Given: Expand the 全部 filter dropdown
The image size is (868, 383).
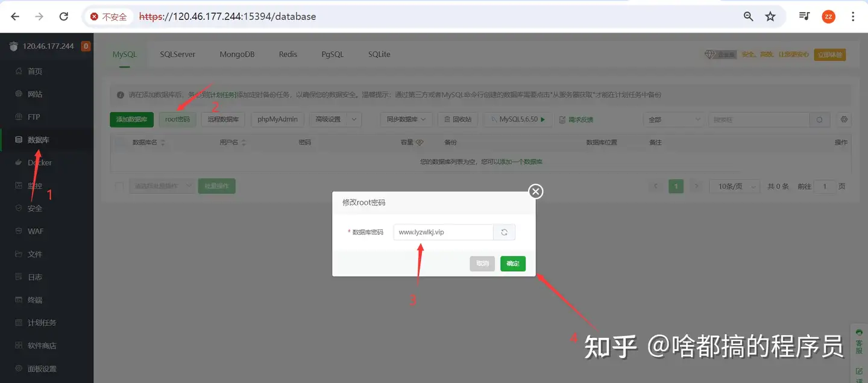Looking at the screenshot, I should [x=673, y=119].
